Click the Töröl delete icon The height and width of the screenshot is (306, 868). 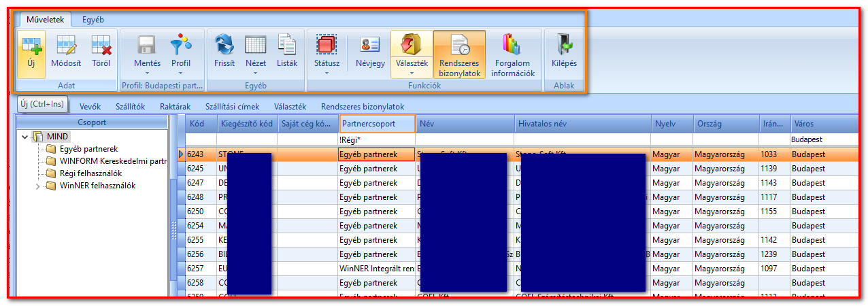click(x=101, y=46)
